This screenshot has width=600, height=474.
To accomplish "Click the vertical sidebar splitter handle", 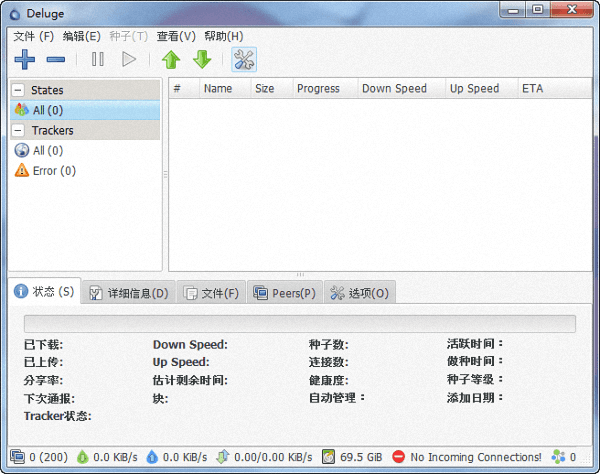I will point(165,174).
